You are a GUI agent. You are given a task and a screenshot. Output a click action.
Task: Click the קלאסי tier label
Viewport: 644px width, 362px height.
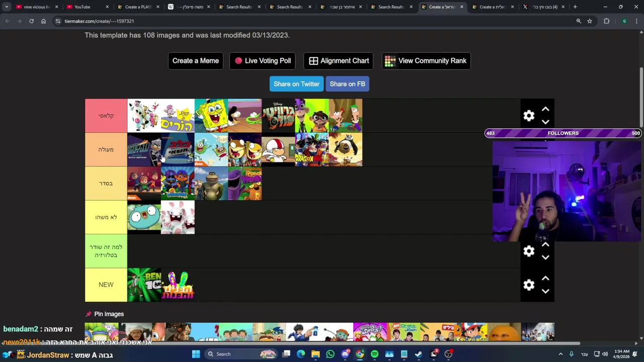coord(106,116)
